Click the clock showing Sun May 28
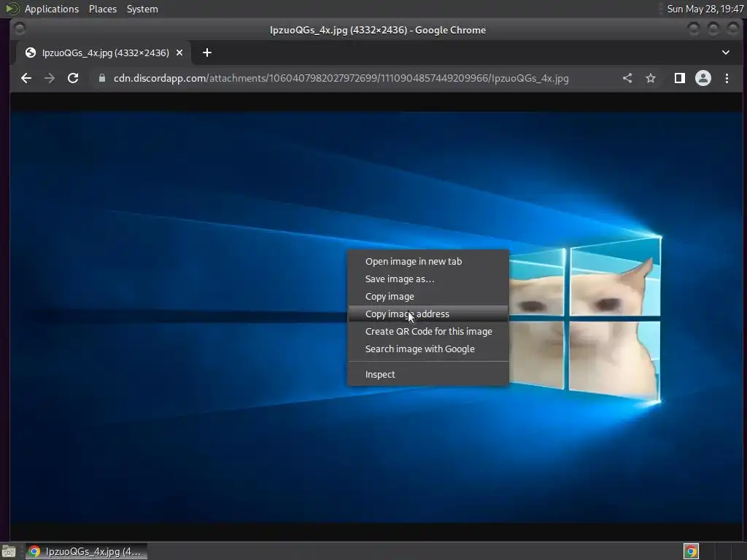747x560 pixels. tap(705, 9)
